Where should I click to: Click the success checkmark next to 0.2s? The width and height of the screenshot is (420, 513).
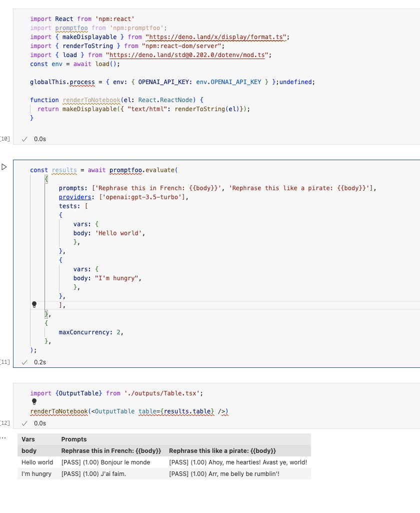click(x=24, y=362)
